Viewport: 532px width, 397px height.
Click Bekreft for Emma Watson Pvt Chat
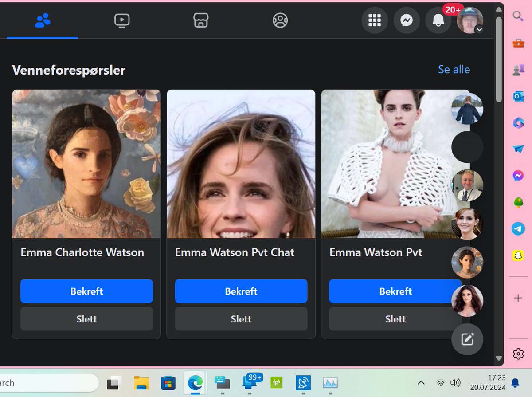pyautogui.click(x=241, y=291)
